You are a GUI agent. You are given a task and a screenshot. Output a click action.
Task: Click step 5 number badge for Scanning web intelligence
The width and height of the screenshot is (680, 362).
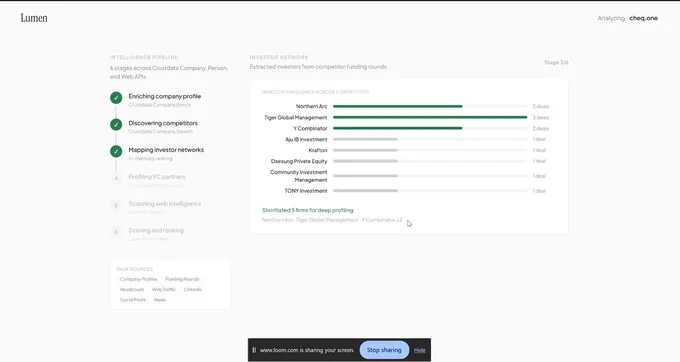tap(116, 205)
